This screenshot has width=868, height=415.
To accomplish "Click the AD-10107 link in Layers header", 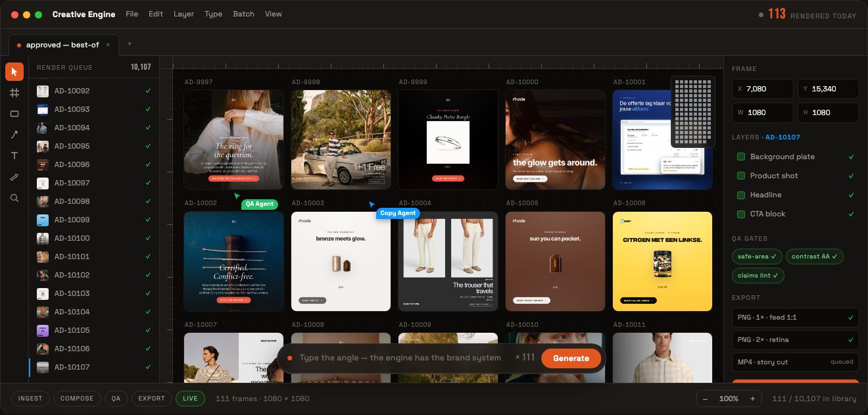I will click(x=783, y=137).
